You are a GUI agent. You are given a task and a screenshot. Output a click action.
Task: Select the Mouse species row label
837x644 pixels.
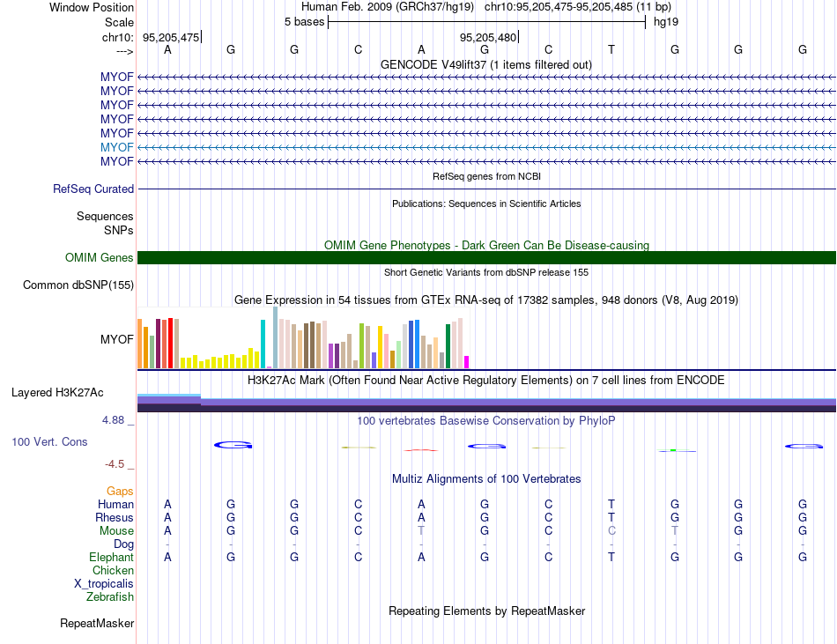116,531
